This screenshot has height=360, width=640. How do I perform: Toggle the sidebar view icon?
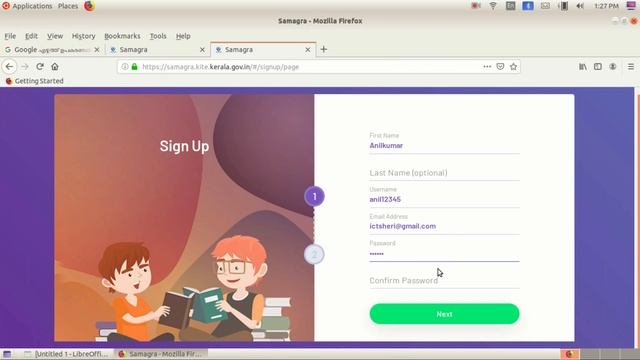coord(598,67)
